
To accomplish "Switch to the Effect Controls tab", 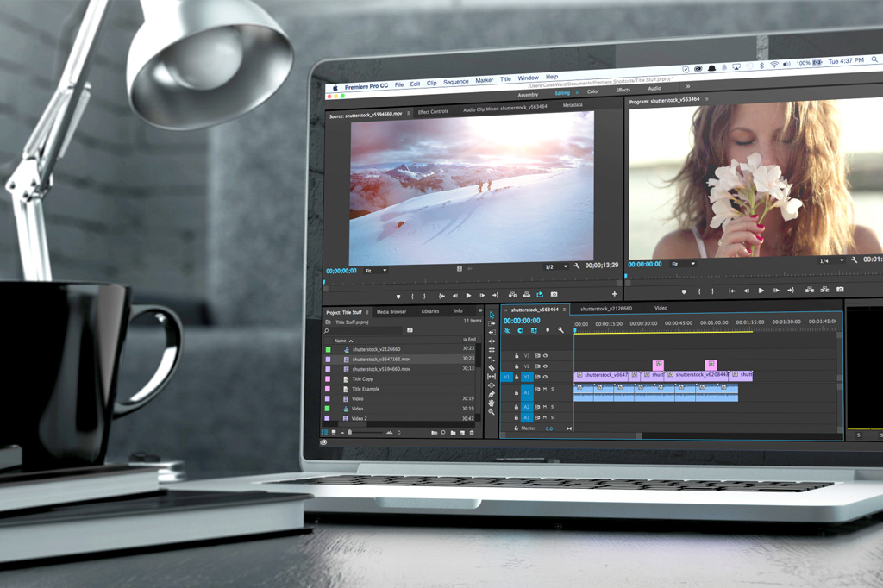I will [x=433, y=111].
